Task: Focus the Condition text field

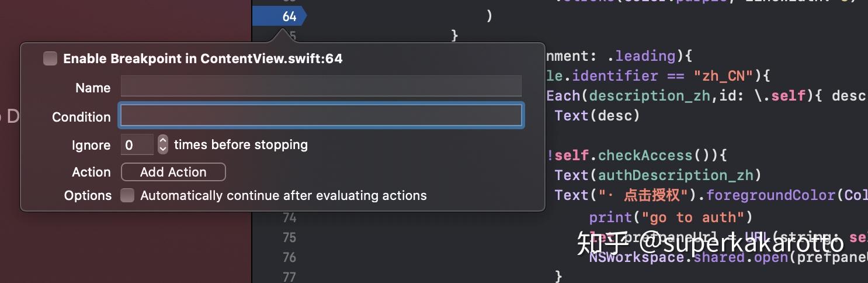Action: 321,116
